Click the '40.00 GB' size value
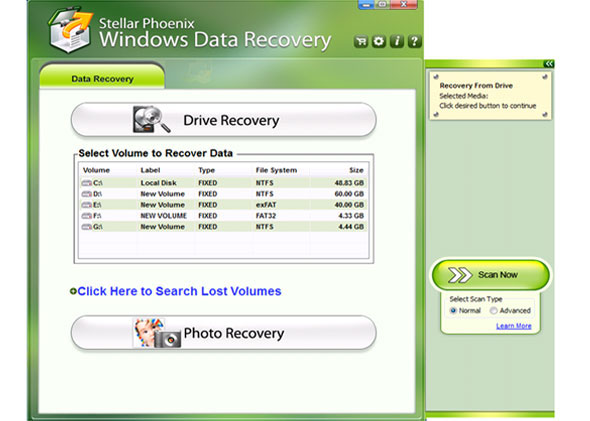 point(349,205)
